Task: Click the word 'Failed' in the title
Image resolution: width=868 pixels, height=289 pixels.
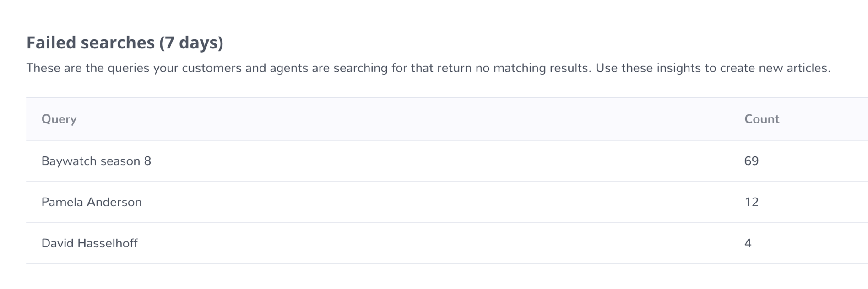Action: [x=51, y=43]
